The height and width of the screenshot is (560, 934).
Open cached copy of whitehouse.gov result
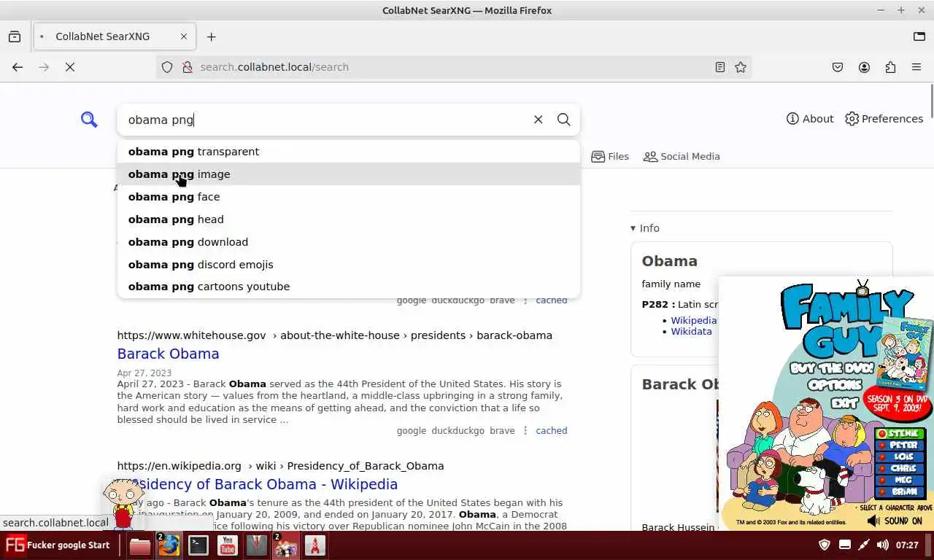pyautogui.click(x=551, y=431)
